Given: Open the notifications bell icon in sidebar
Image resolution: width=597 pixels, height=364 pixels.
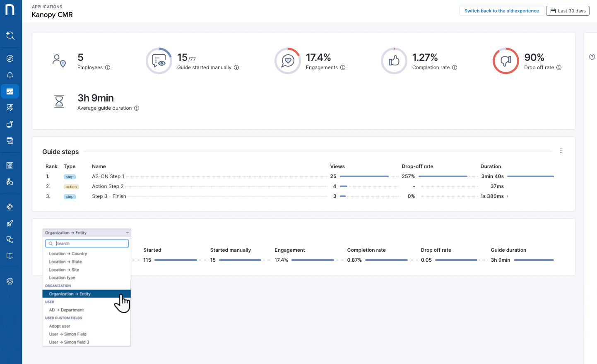Looking at the screenshot, I should click(10, 75).
